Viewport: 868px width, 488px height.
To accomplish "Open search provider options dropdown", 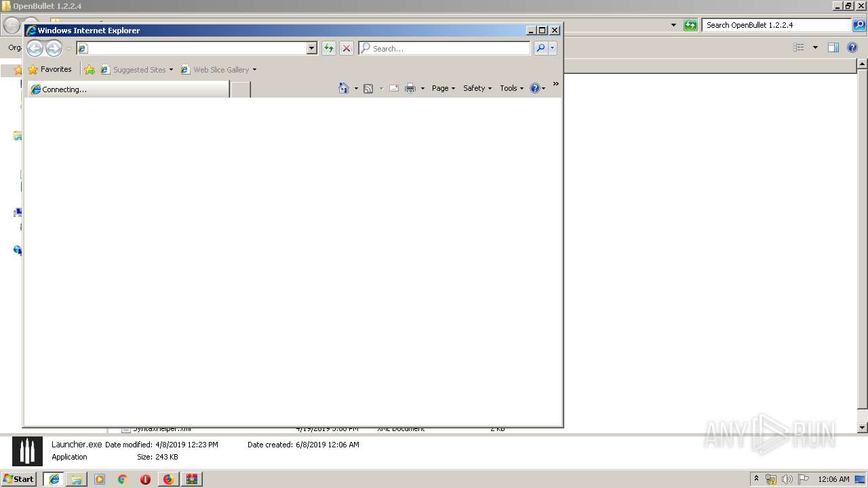I will (x=553, y=48).
